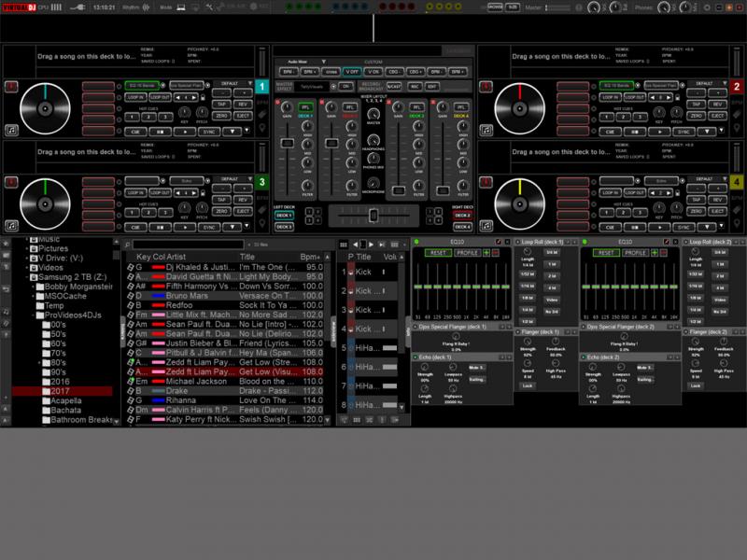Click the loop lock icon on deck 1
747x560 pixels.
tap(203, 98)
